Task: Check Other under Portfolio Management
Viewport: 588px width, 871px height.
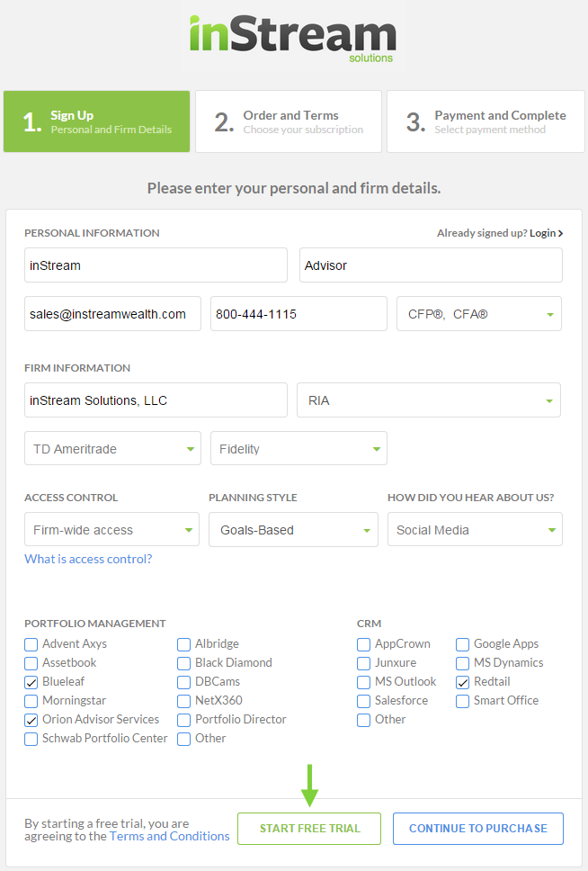Action: (x=183, y=739)
